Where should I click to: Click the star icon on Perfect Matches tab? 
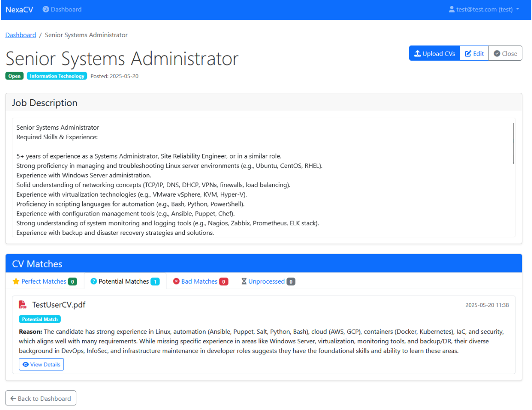(17, 281)
